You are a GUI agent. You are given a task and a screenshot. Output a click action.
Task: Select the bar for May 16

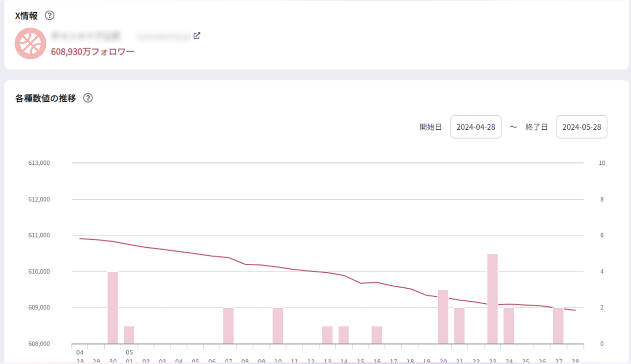(x=377, y=335)
